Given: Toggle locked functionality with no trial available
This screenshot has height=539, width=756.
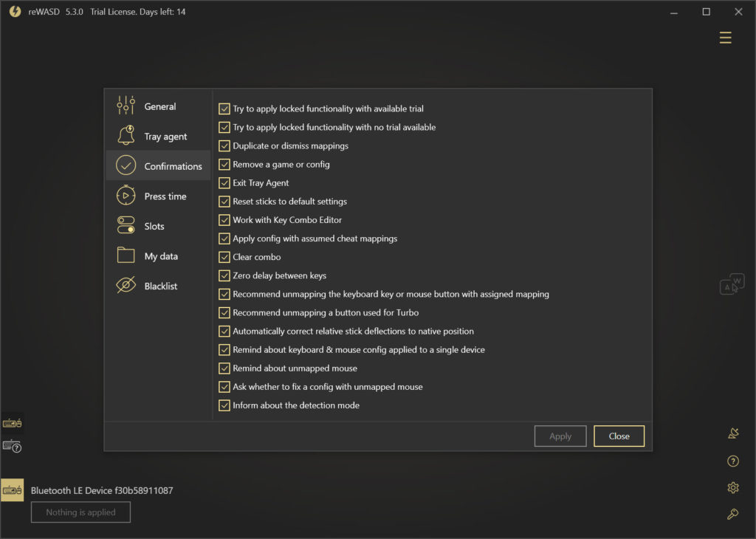Looking at the screenshot, I should click(224, 127).
